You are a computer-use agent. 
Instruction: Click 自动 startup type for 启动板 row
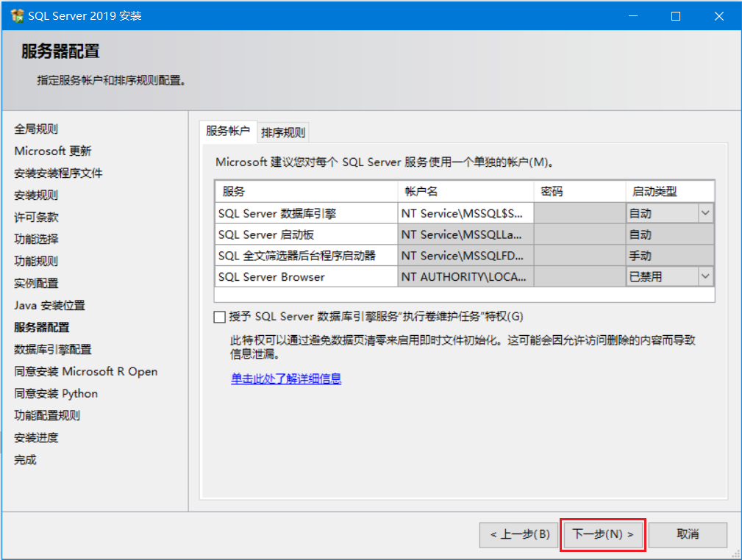click(670, 234)
